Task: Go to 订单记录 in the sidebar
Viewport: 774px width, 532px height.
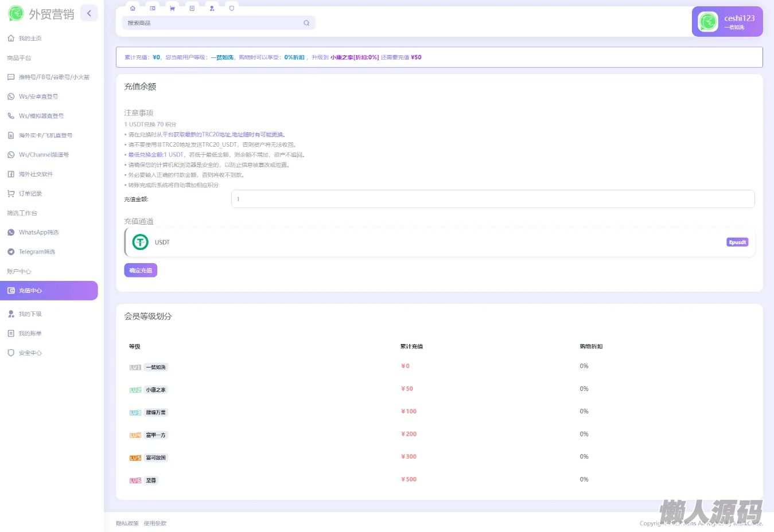Action: pos(30,194)
